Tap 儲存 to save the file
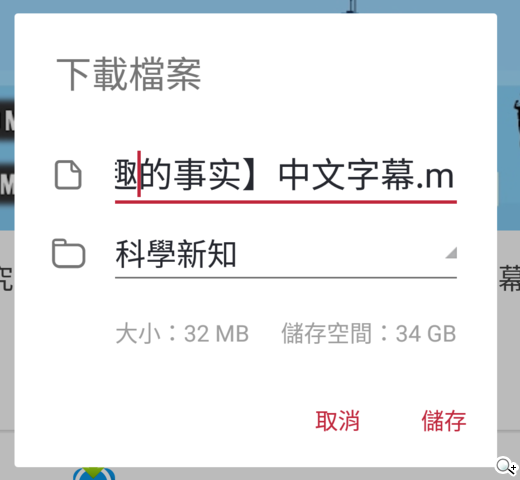 [x=444, y=421]
